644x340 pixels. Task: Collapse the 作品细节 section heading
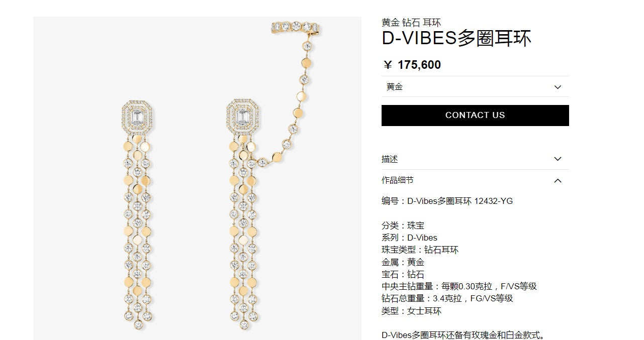[x=475, y=180]
